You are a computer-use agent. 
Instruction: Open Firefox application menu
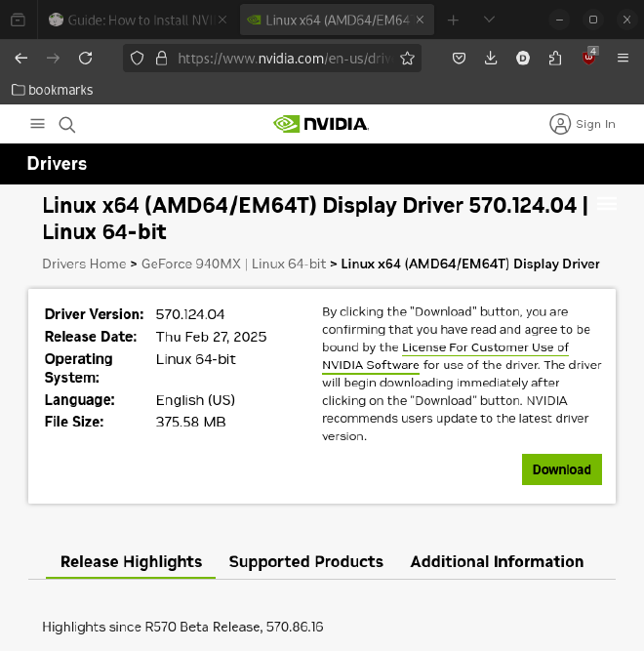point(623,59)
